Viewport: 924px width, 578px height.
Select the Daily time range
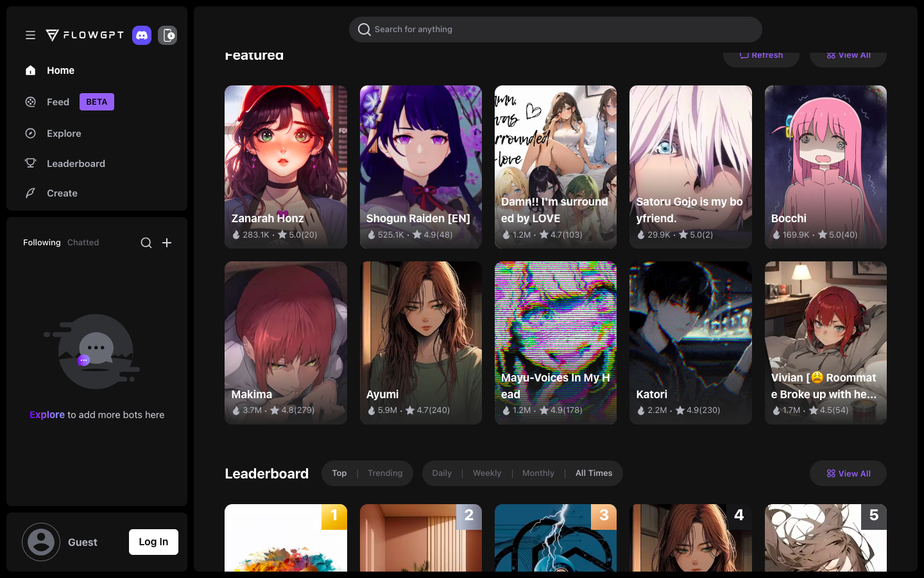(x=442, y=473)
